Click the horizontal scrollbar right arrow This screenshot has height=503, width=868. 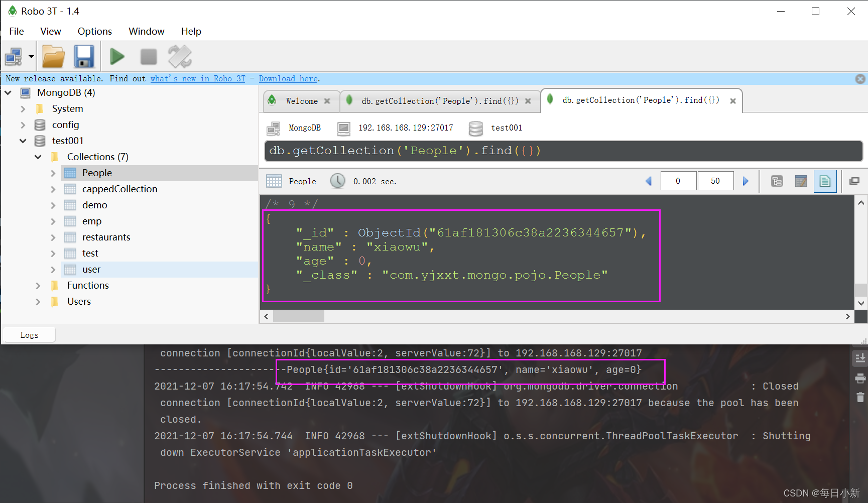847,316
